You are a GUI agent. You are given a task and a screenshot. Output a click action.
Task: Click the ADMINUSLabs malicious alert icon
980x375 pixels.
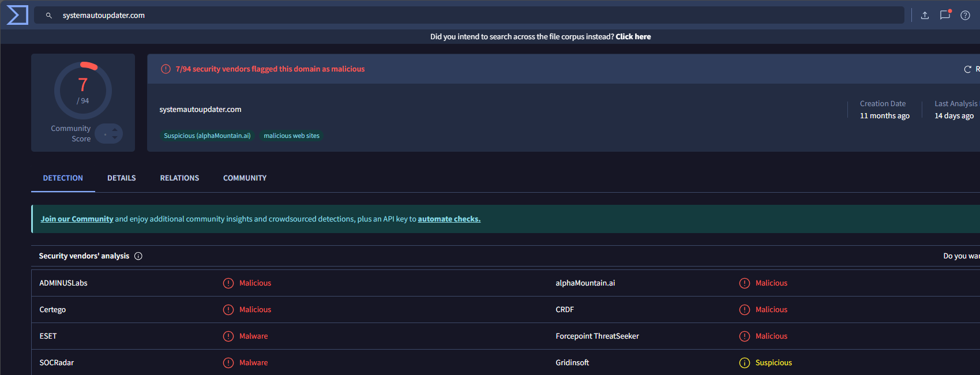pos(228,283)
